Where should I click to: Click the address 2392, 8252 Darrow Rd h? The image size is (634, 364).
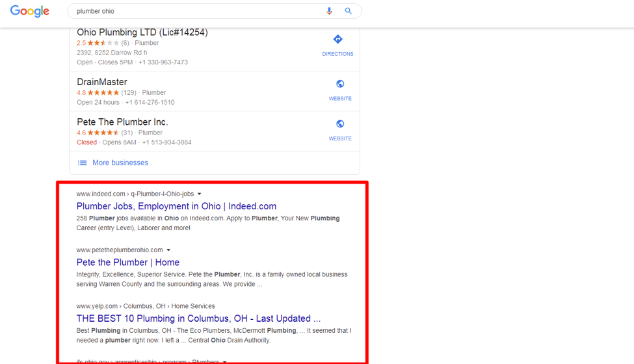[112, 53]
